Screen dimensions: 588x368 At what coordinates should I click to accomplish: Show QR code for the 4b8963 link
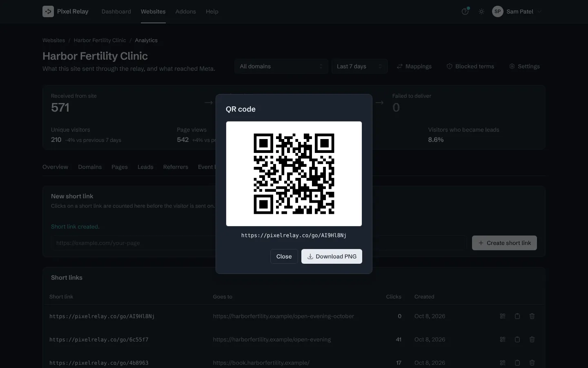pyautogui.click(x=503, y=363)
